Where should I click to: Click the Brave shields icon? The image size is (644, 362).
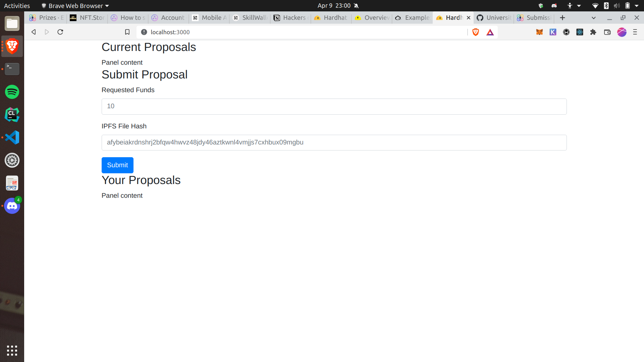pos(476,32)
